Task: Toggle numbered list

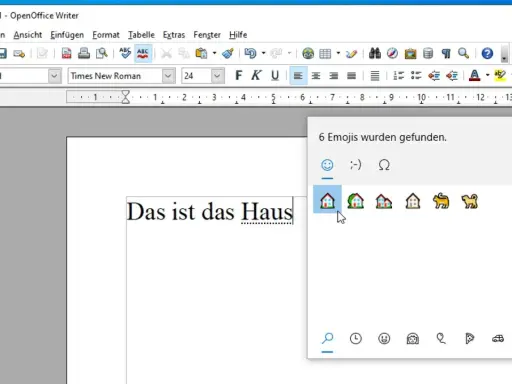Action: (398, 76)
